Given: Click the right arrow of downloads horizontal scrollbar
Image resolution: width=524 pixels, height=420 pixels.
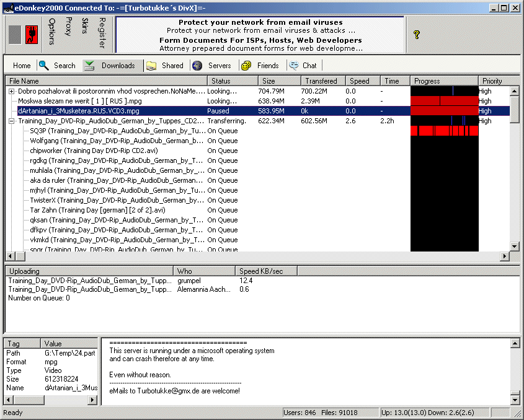Looking at the screenshot, I should [505, 256].
